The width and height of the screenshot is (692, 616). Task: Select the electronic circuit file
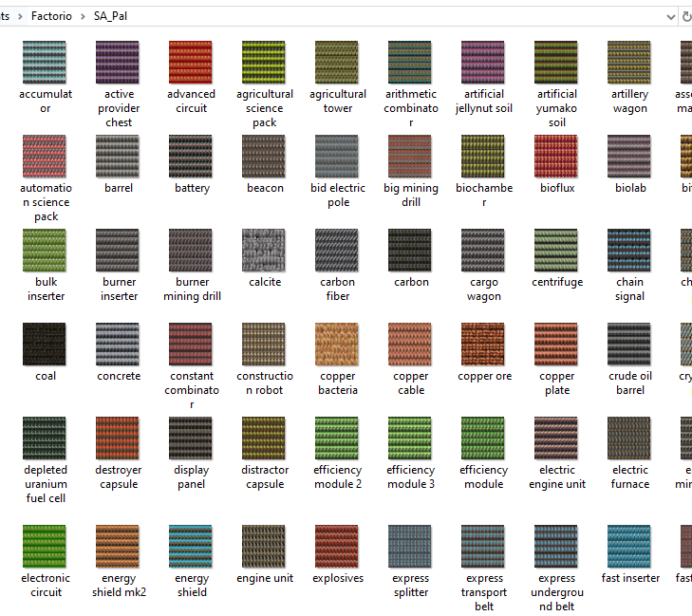pyautogui.click(x=44, y=547)
